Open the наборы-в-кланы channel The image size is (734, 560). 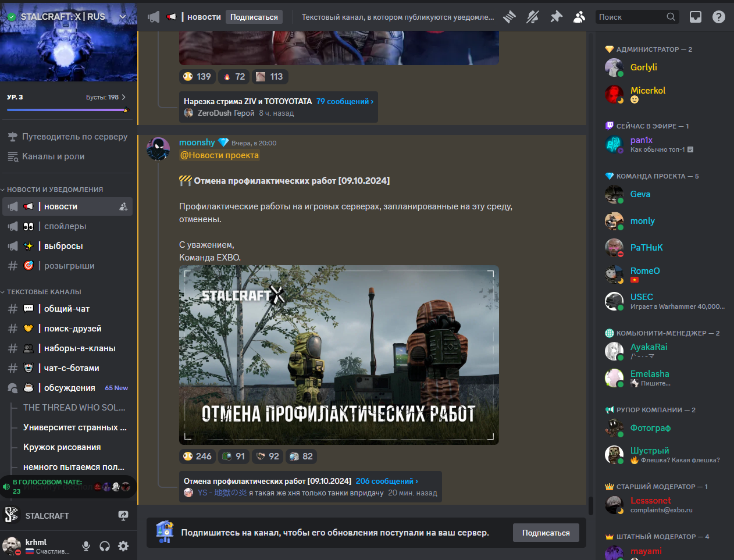pyautogui.click(x=67, y=348)
